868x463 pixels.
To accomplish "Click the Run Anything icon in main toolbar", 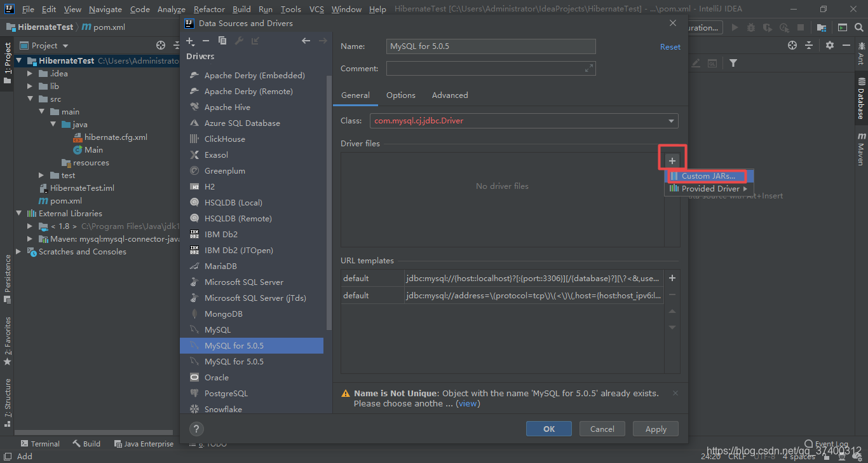I will click(842, 27).
